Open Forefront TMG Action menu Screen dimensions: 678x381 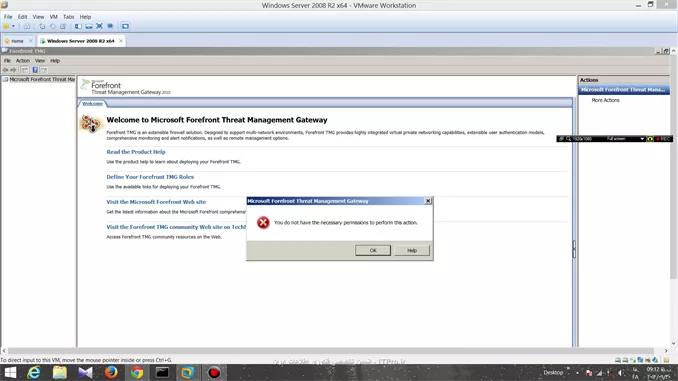point(23,61)
